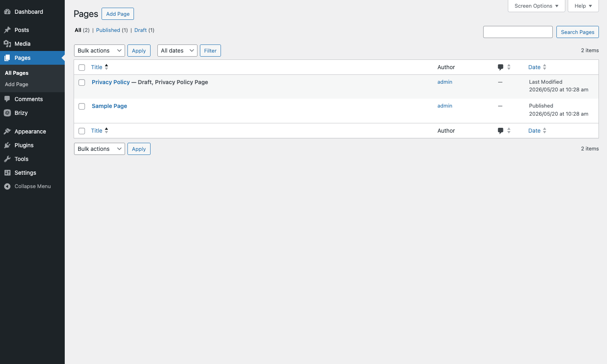Sort by Date in table header

tap(534, 67)
